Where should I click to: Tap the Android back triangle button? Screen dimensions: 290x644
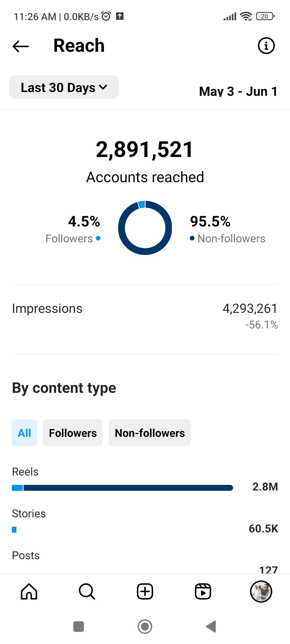tap(211, 627)
